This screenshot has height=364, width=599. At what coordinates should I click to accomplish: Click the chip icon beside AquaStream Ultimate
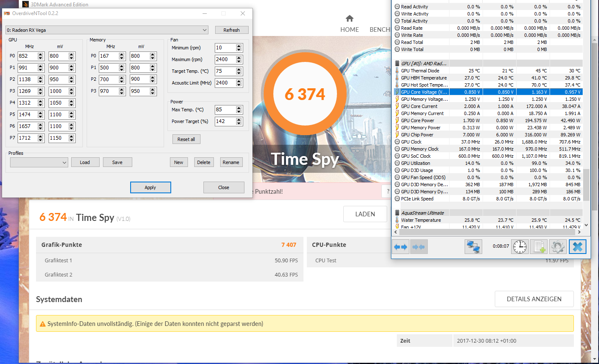(397, 213)
